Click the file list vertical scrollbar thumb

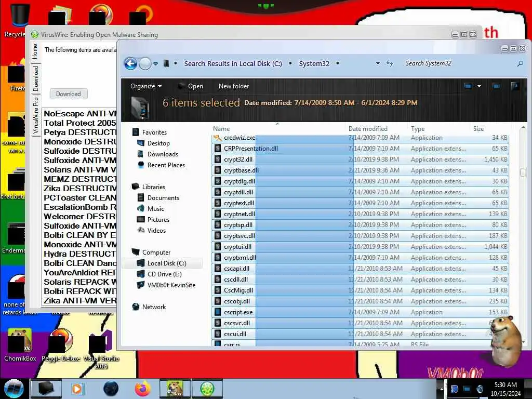523,172
